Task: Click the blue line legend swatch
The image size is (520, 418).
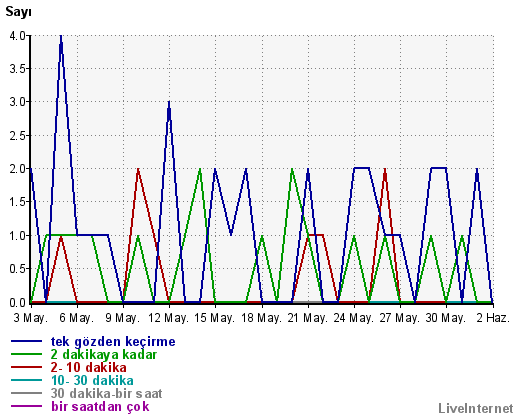Action: tap(26, 341)
